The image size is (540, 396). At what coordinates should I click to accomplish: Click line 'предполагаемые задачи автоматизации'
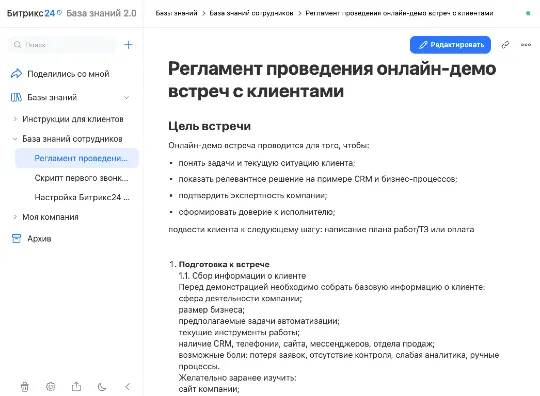[x=259, y=321]
